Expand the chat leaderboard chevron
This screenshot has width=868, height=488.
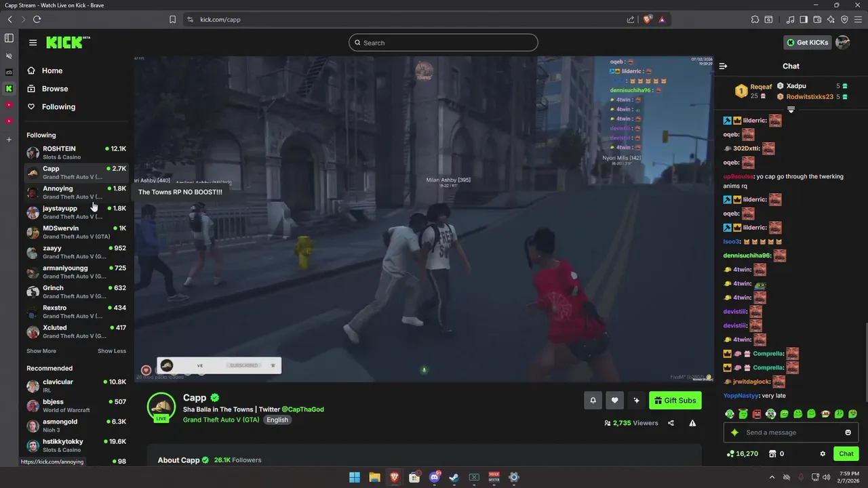click(x=791, y=109)
